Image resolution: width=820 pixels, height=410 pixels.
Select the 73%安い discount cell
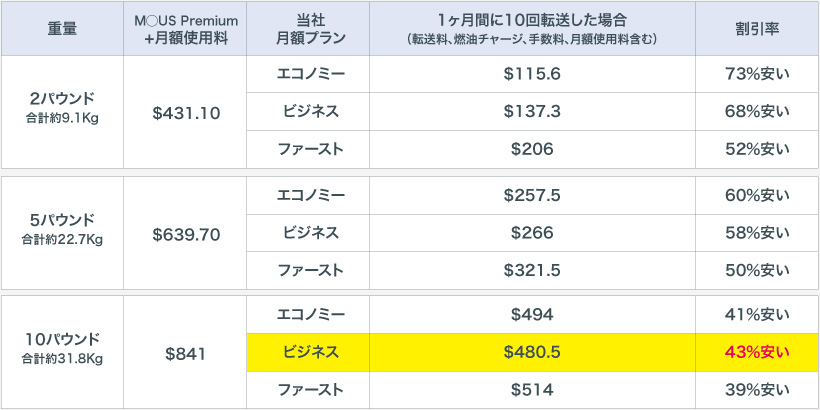(x=757, y=75)
